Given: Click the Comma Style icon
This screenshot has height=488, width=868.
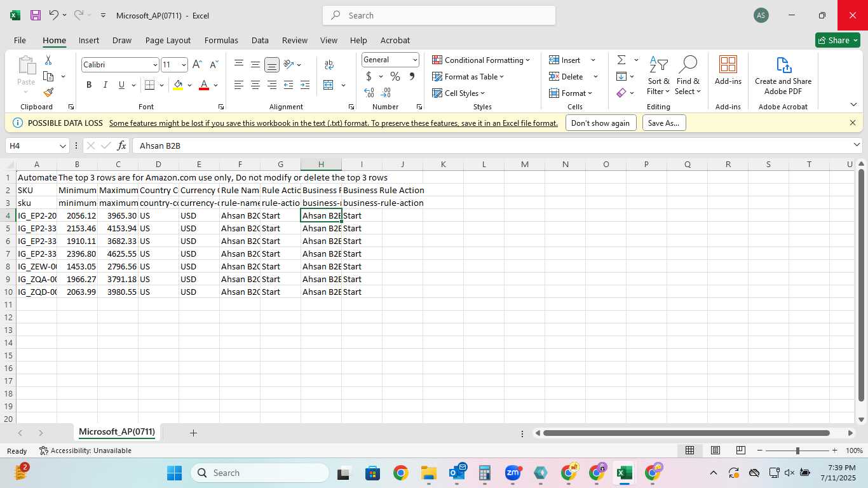Looking at the screenshot, I should pyautogui.click(x=412, y=76).
